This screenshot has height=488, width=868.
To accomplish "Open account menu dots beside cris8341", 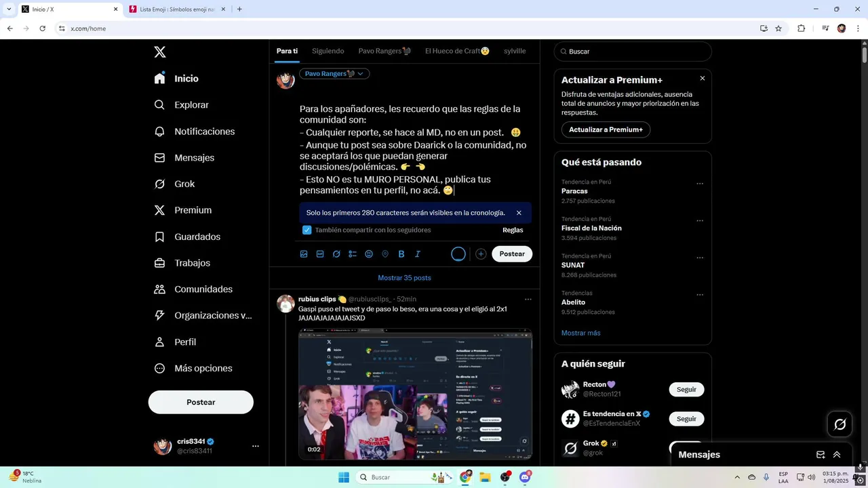I will pyautogui.click(x=256, y=446).
